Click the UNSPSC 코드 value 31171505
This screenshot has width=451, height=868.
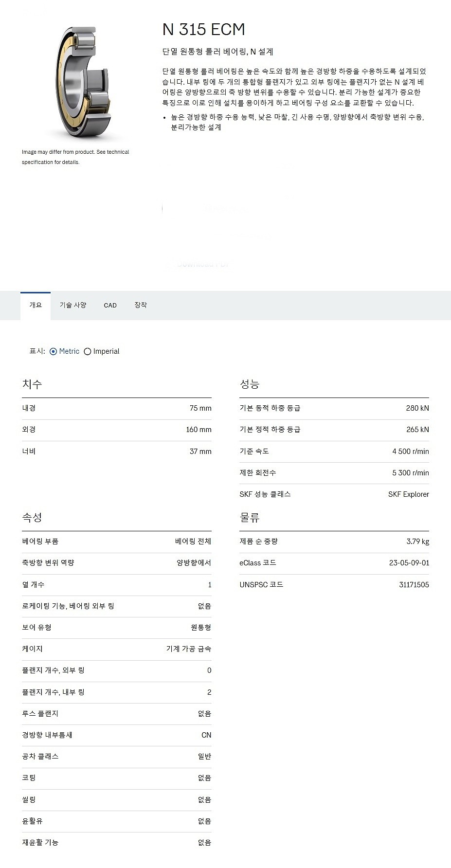pyautogui.click(x=414, y=585)
